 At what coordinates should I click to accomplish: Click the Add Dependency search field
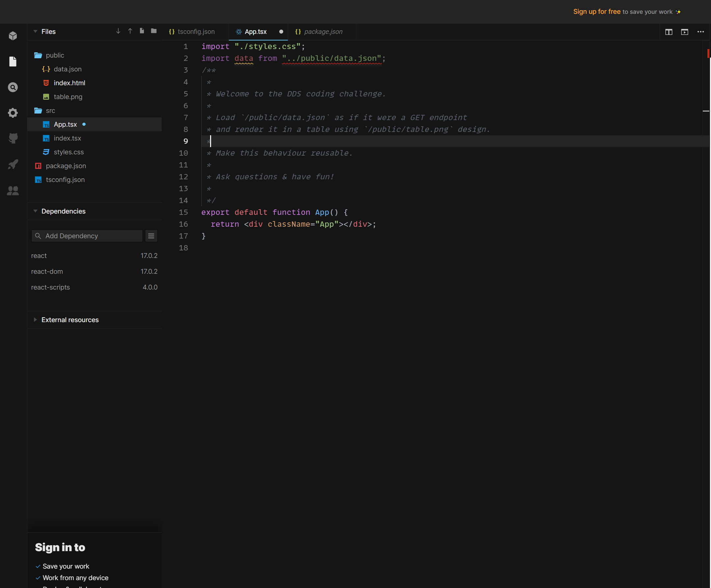tap(87, 236)
